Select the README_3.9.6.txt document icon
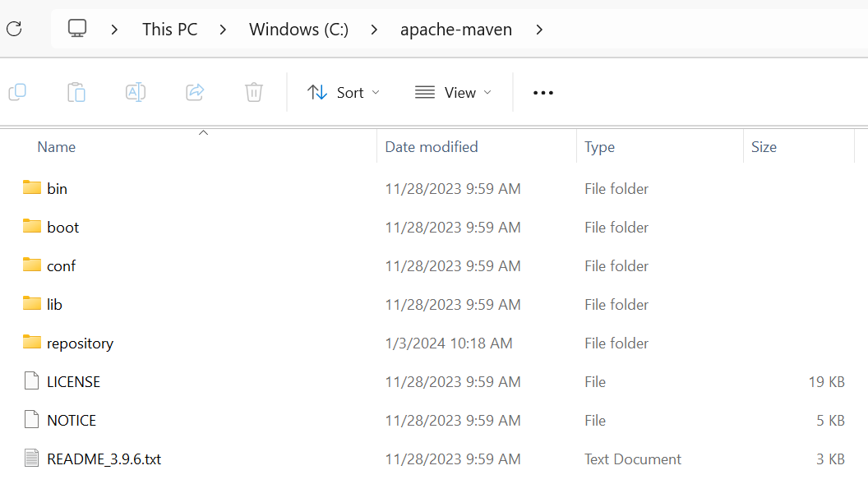 [31, 459]
